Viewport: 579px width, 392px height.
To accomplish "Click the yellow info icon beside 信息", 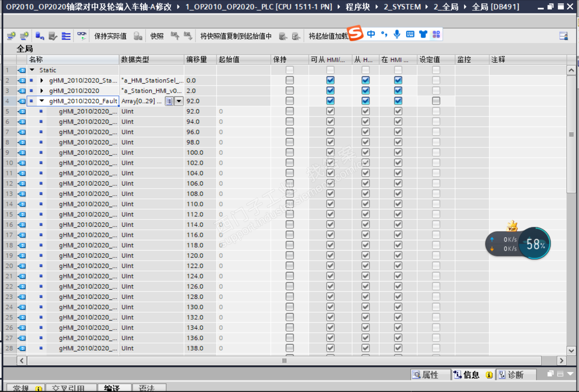I will click(489, 375).
